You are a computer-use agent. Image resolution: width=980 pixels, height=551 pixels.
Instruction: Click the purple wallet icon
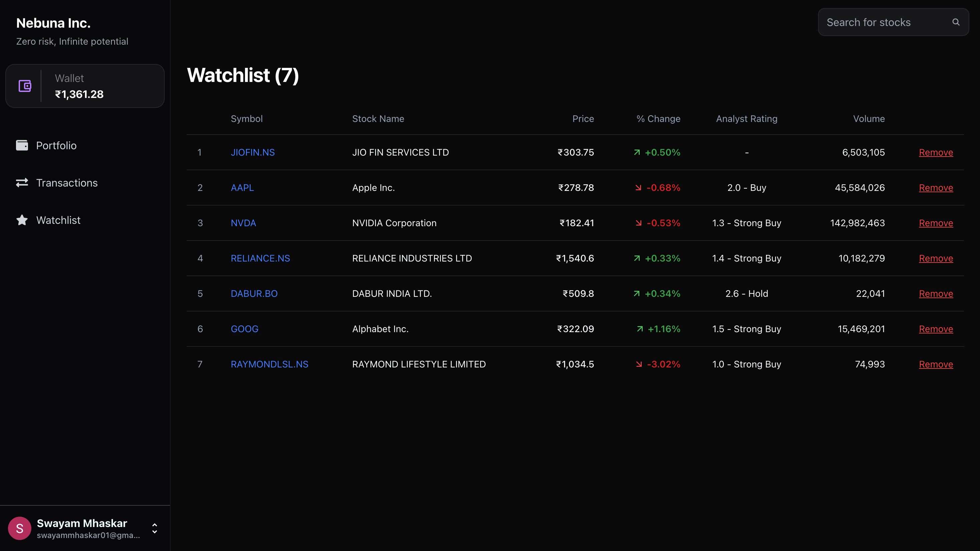click(25, 86)
